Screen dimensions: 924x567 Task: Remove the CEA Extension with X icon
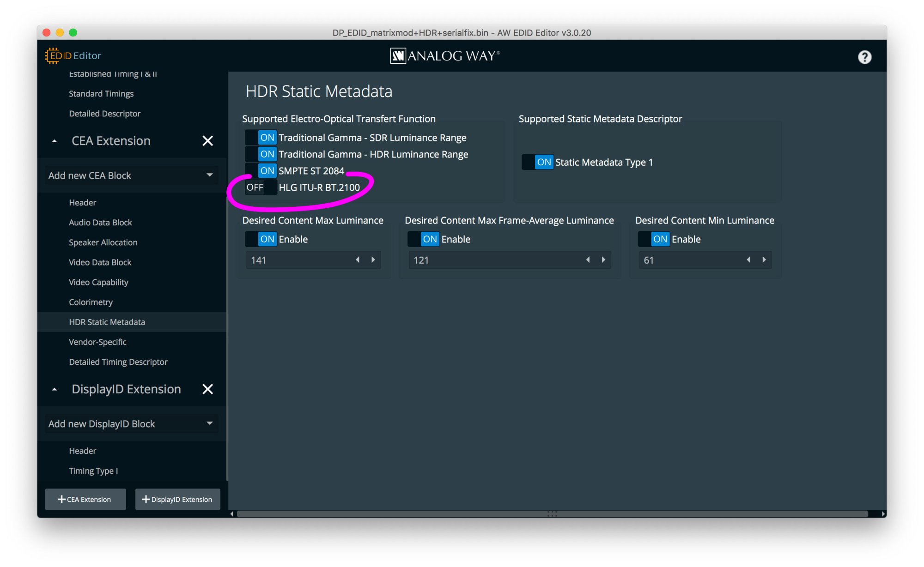click(x=208, y=141)
